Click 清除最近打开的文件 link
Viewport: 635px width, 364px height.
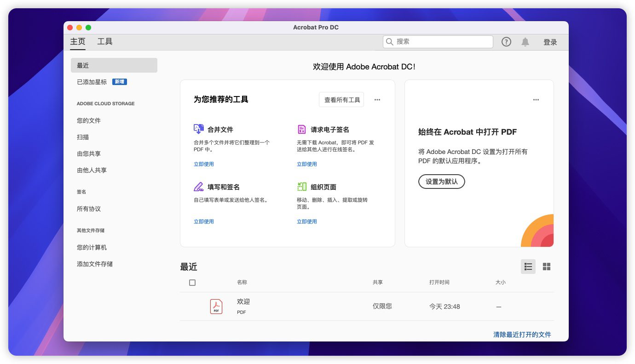[x=522, y=335]
